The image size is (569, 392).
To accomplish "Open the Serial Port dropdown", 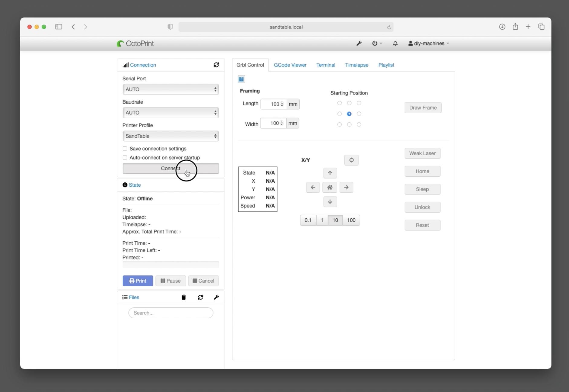I will click(x=171, y=89).
